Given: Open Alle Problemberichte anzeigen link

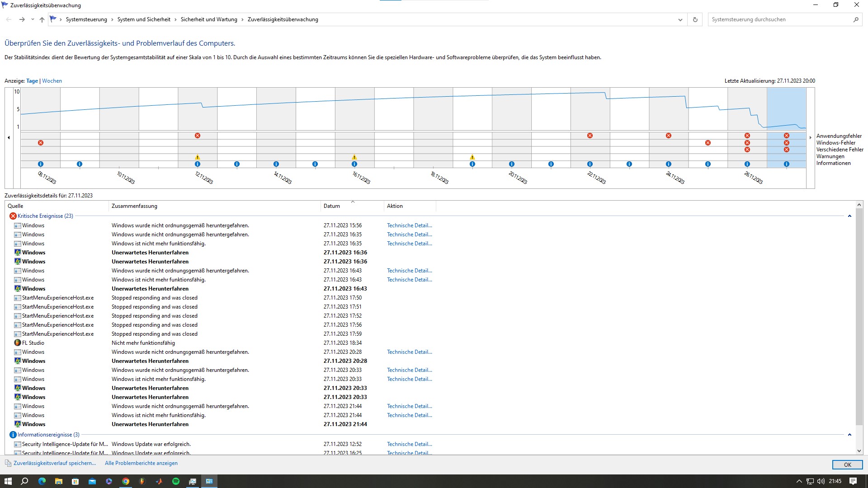Looking at the screenshot, I should click(x=141, y=463).
